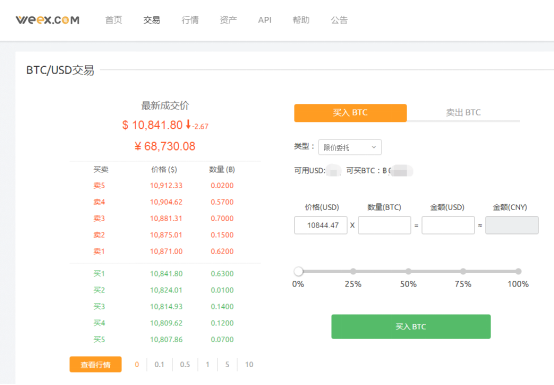Open the 首页 nav item
Image resolution: width=554 pixels, height=385 pixels.
point(114,20)
